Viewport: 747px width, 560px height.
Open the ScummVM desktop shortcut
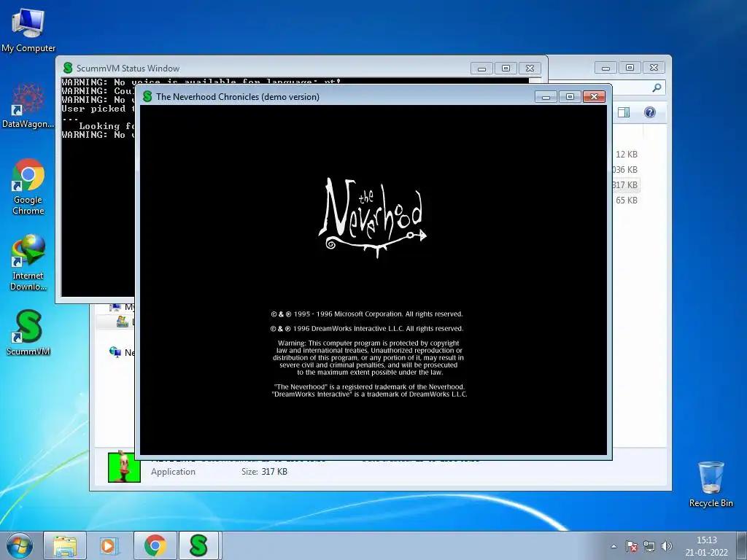pyautogui.click(x=28, y=332)
